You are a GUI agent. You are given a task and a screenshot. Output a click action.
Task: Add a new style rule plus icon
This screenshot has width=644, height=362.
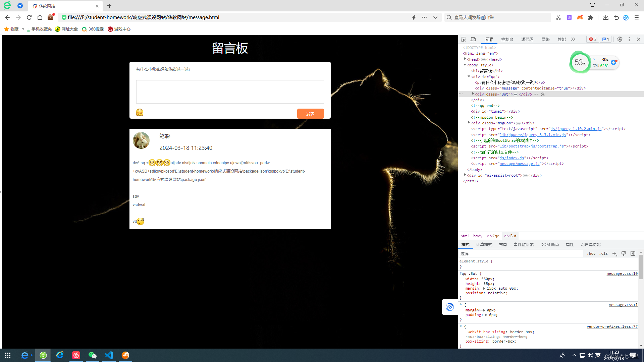click(x=614, y=253)
